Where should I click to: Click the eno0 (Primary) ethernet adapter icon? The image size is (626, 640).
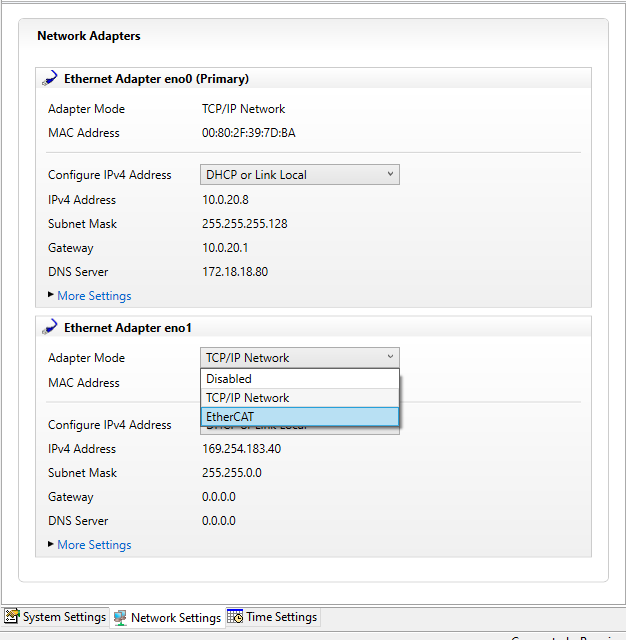tap(50, 78)
